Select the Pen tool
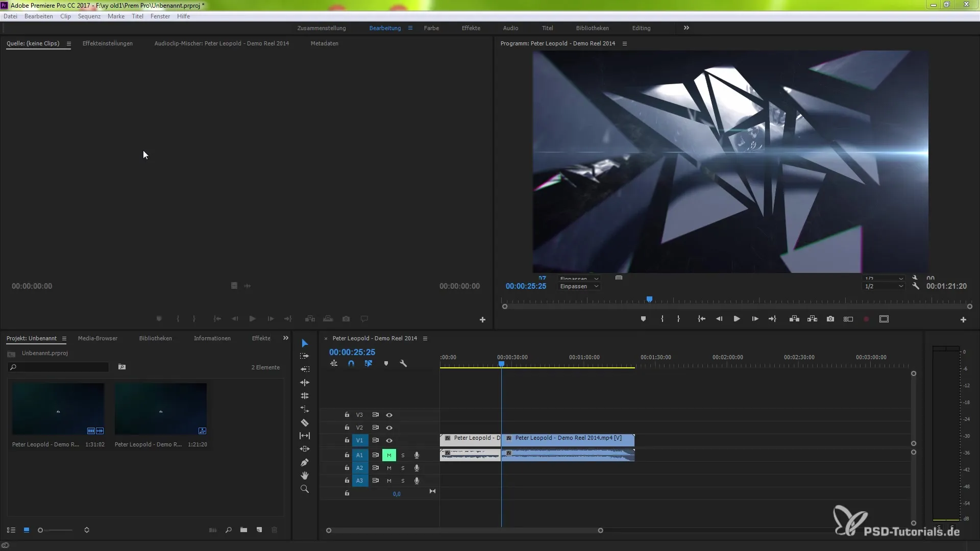 (x=305, y=462)
